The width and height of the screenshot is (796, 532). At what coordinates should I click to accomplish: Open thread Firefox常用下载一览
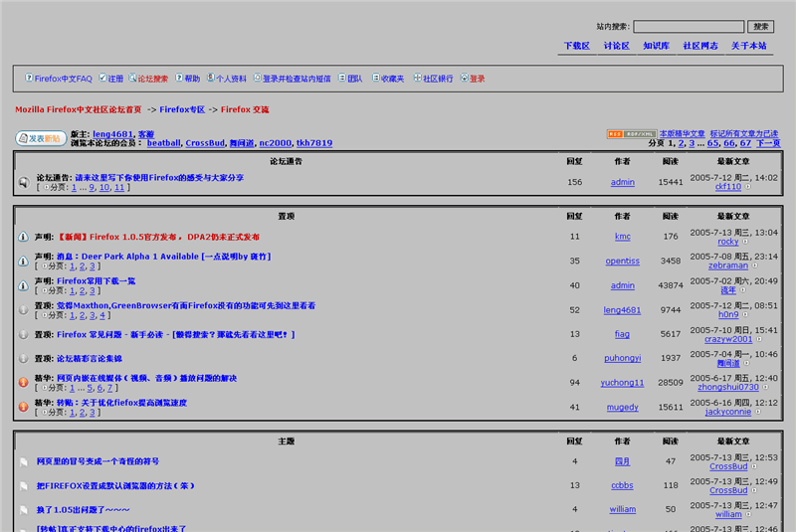click(x=96, y=281)
